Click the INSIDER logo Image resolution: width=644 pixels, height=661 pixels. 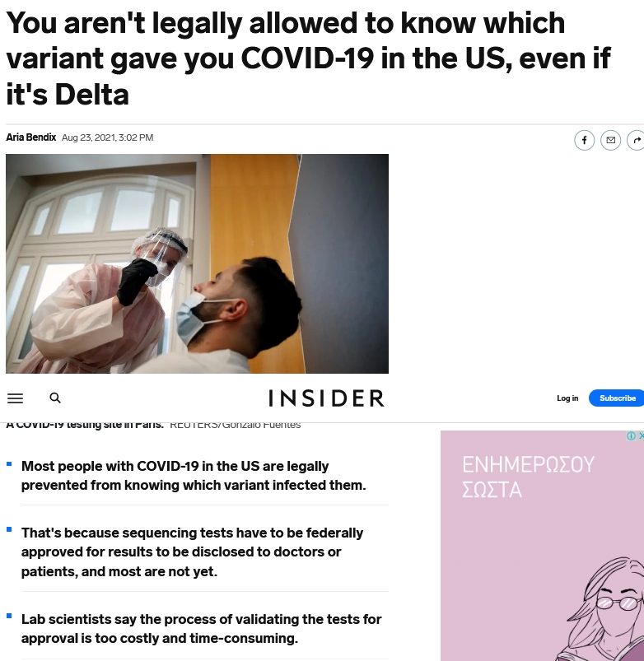click(x=326, y=398)
